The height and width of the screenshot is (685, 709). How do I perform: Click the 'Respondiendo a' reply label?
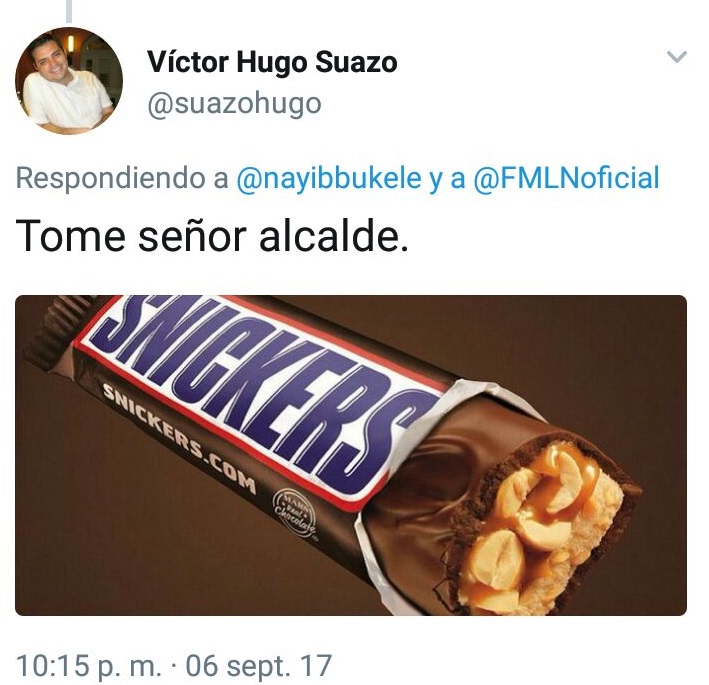pos(122,178)
